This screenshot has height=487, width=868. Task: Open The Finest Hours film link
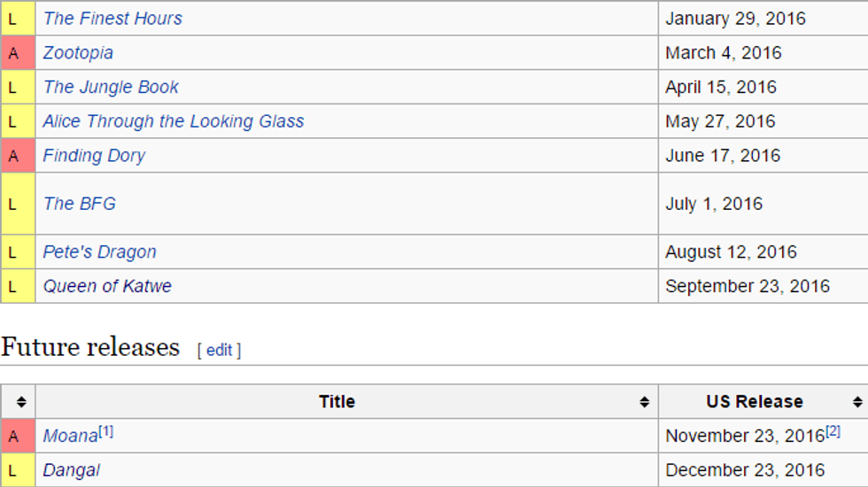click(112, 19)
